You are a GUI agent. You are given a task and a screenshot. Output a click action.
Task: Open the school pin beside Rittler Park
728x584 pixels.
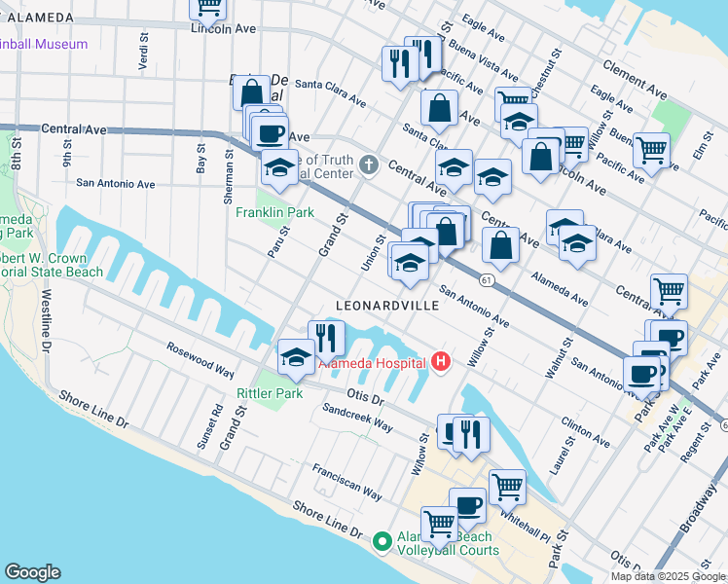click(x=296, y=358)
